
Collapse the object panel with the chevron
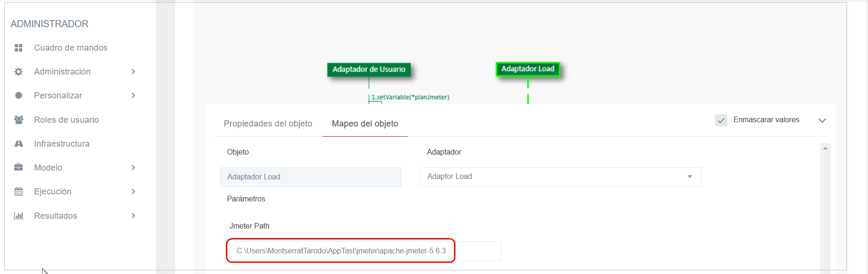(x=822, y=120)
